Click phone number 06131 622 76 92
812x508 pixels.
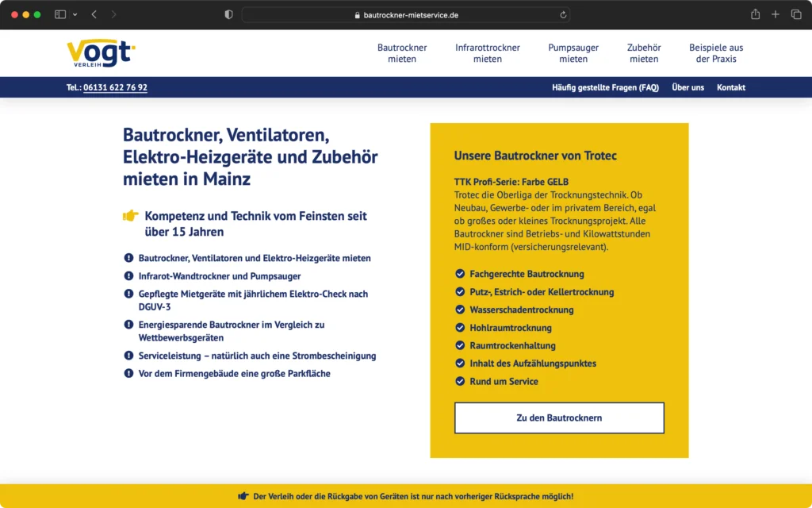(115, 87)
